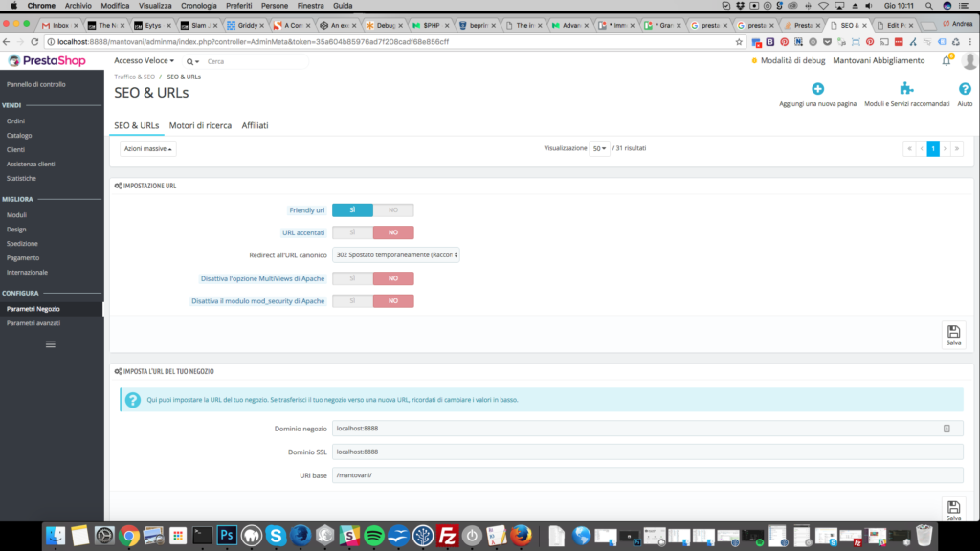Set Friendly url to NO
The width and height of the screenshot is (980, 551).
click(393, 209)
